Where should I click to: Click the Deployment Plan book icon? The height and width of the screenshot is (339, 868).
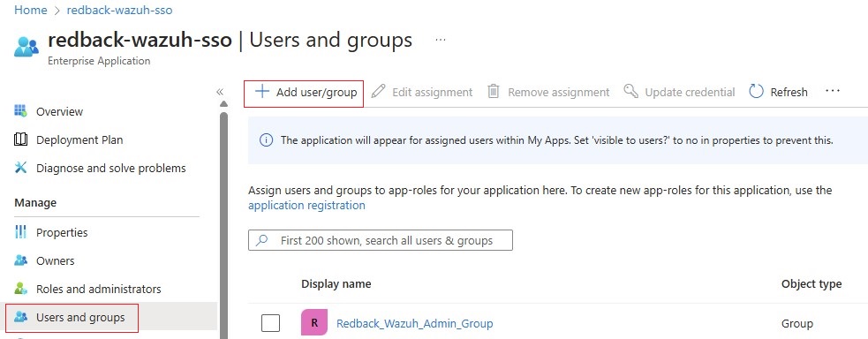click(20, 139)
